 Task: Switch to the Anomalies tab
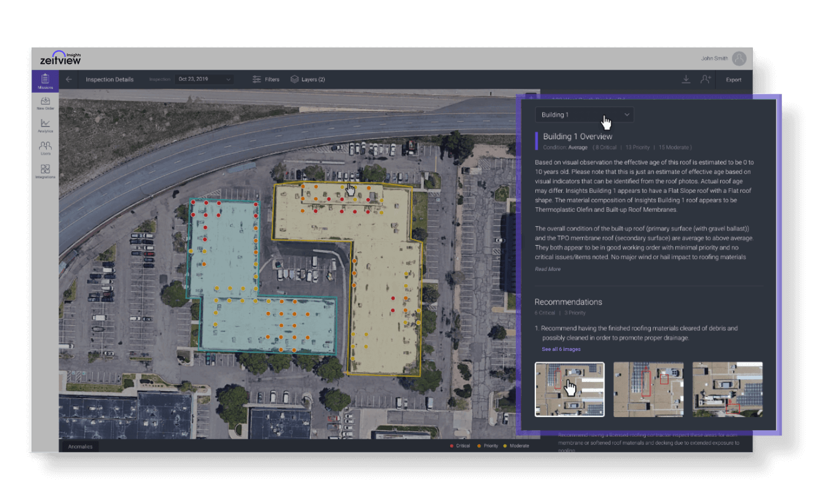[80, 446]
